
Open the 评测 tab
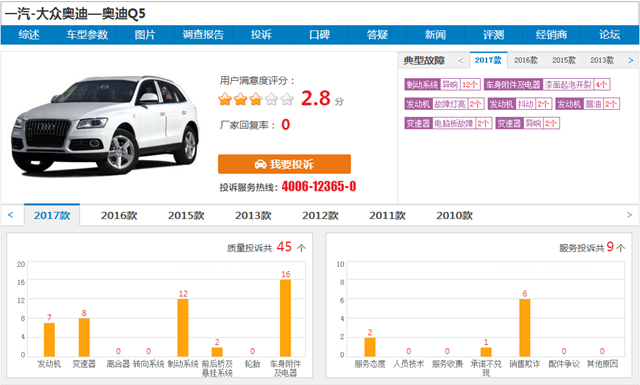point(493,35)
